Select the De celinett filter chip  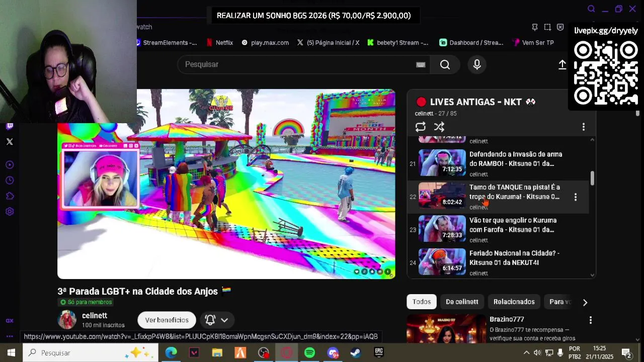[462, 302]
